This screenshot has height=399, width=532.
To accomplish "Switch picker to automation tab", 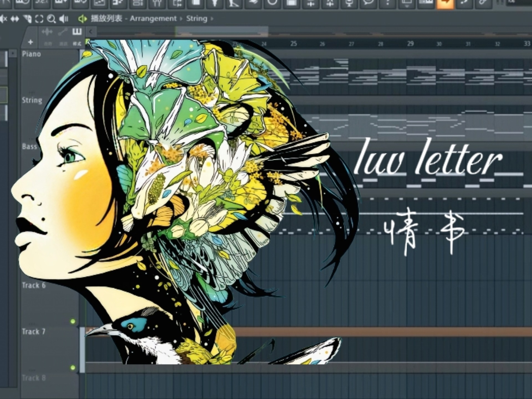I will [63, 32].
